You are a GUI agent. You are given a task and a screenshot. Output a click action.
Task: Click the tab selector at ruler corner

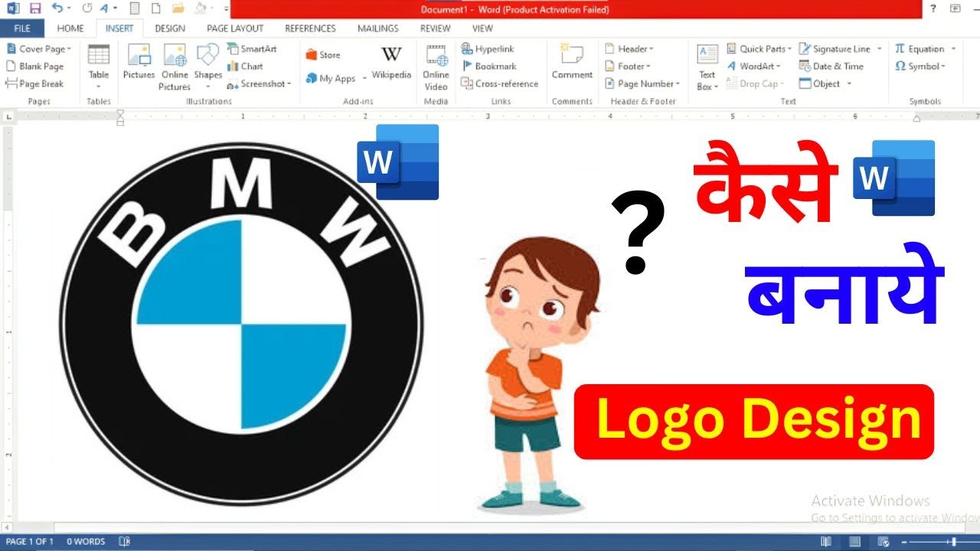pos(8,117)
